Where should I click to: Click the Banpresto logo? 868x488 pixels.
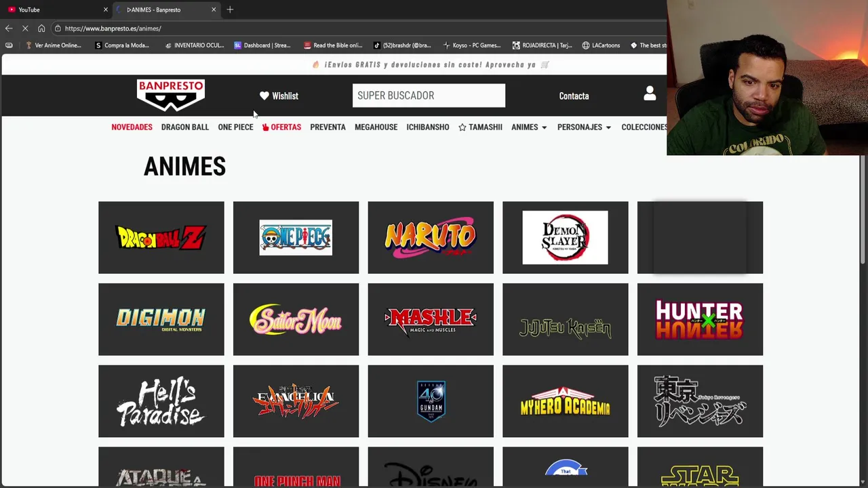point(171,96)
